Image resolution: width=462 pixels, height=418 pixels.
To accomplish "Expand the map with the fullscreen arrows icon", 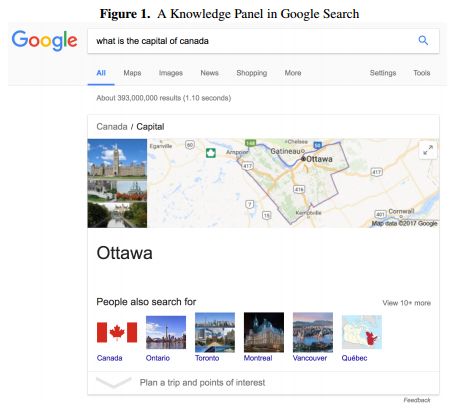I will (x=428, y=150).
